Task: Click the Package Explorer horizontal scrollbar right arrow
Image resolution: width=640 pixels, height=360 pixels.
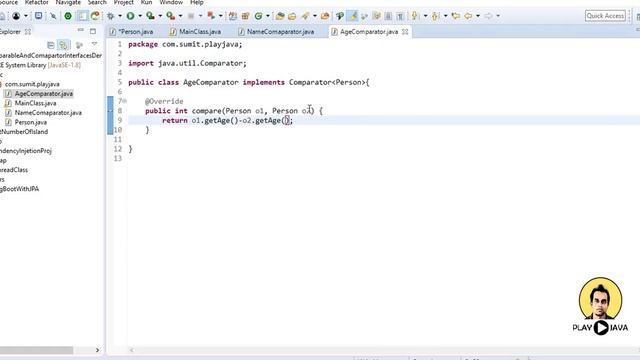Action: click(x=97, y=350)
